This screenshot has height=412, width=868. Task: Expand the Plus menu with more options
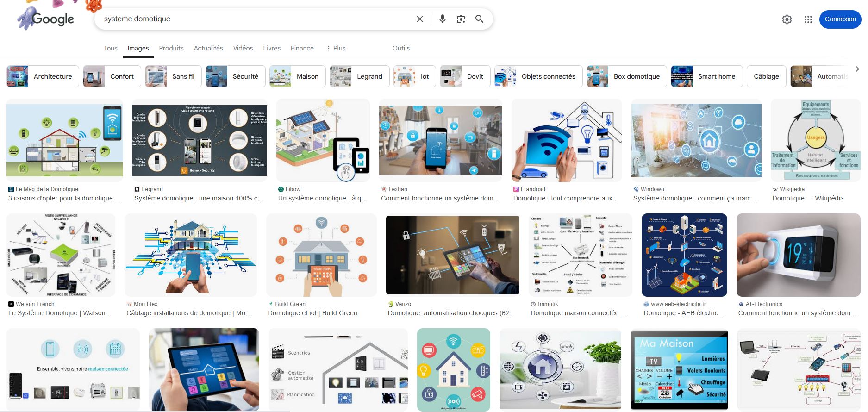[336, 48]
